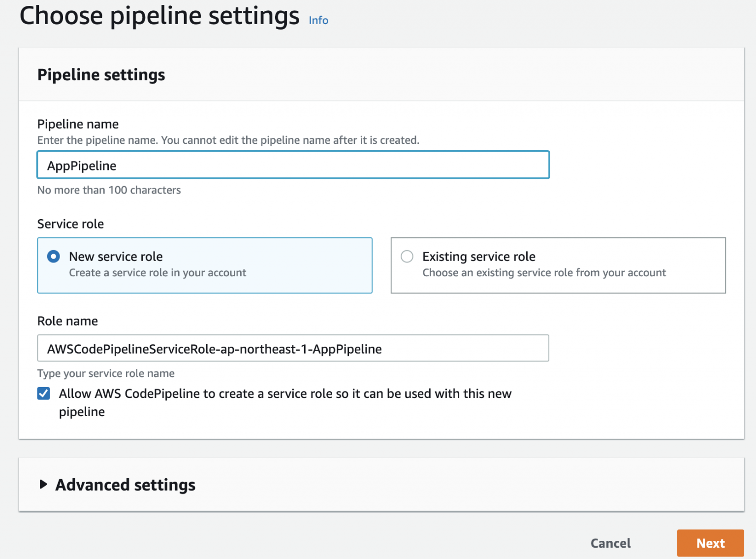Click the filled blue radio indicator

(x=53, y=256)
